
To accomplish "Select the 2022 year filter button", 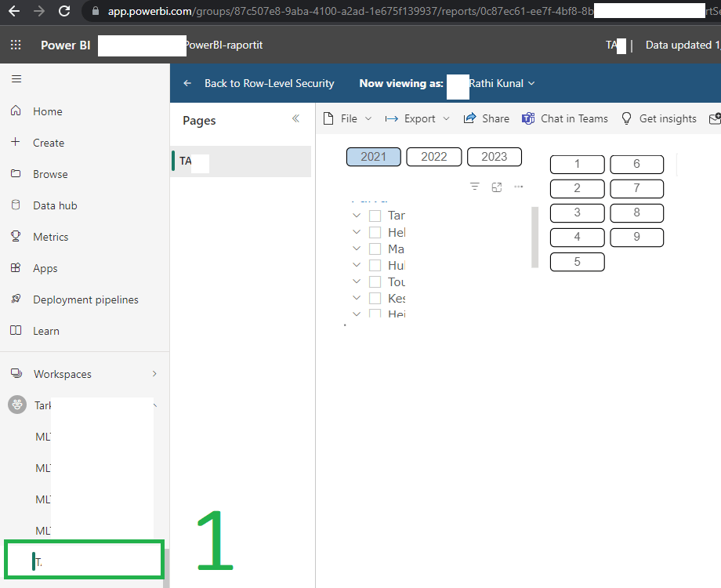I will click(x=433, y=156).
